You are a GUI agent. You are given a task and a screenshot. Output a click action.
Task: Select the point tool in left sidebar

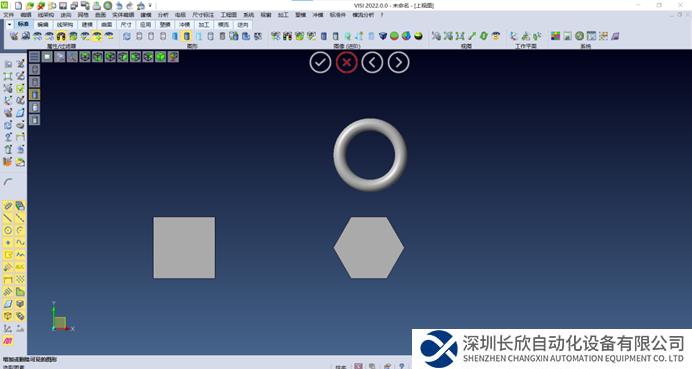(8, 242)
